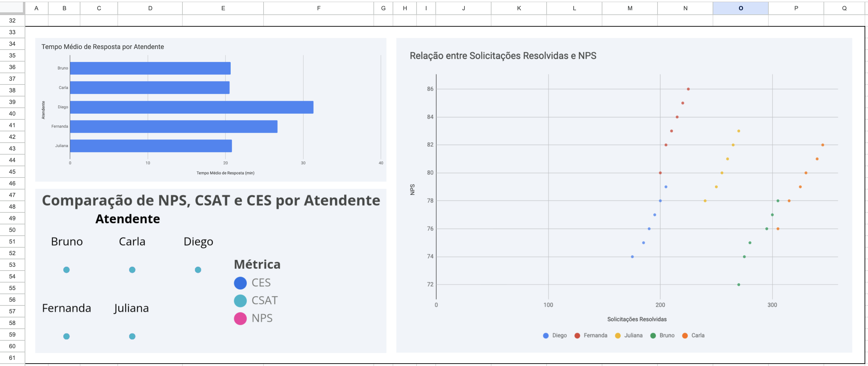
Task: Click the 'Fernanda' label in comparison chart
Action: click(66, 309)
